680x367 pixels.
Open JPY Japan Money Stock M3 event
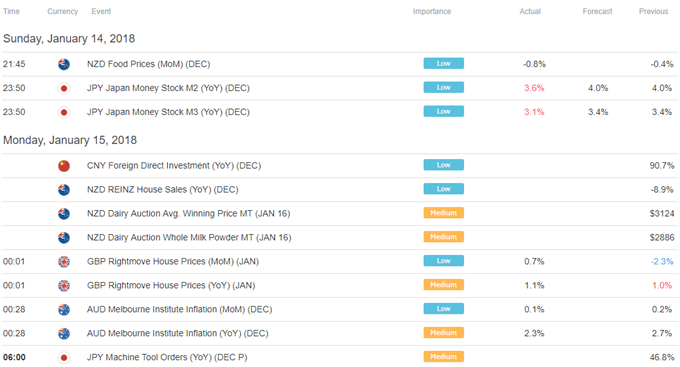click(x=168, y=112)
